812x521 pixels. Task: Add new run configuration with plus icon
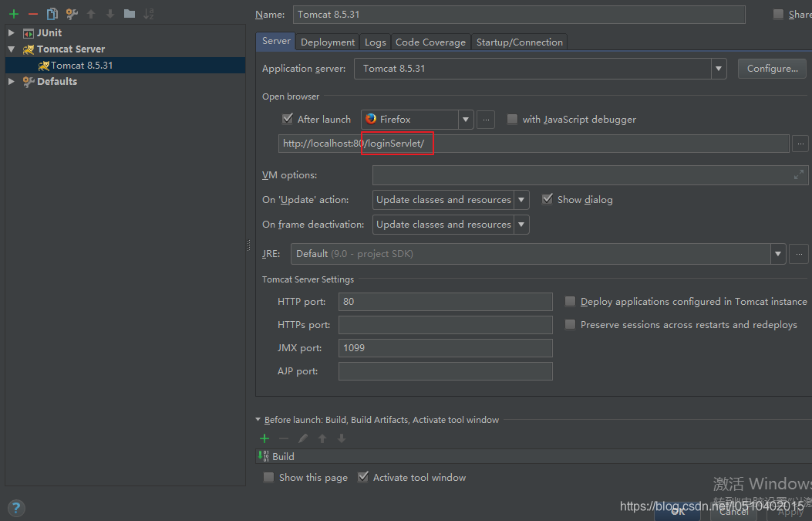click(14, 14)
